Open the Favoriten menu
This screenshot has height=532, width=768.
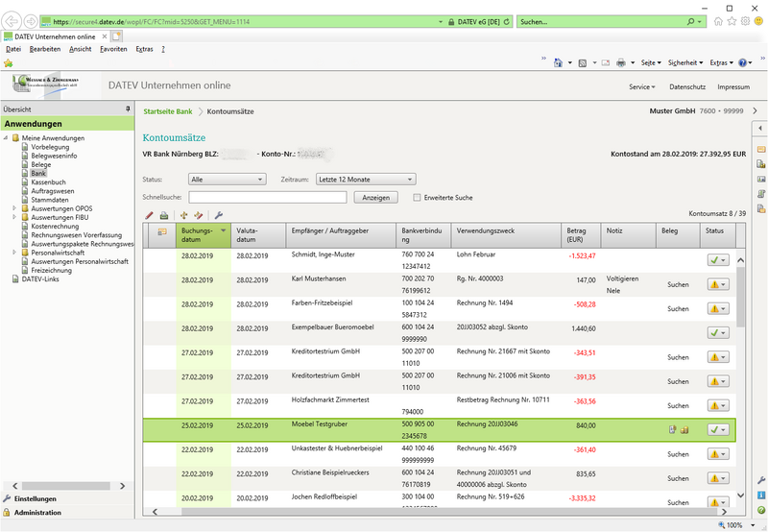pyautogui.click(x=113, y=49)
